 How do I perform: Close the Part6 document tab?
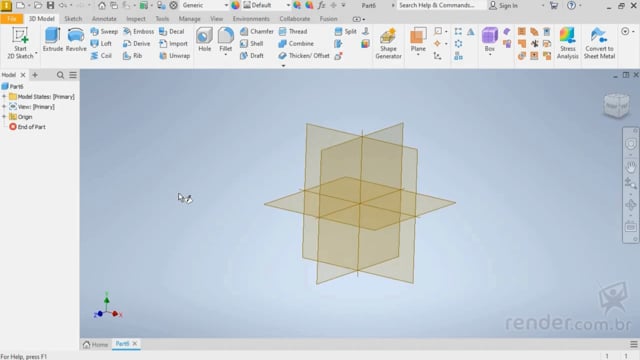[135, 344]
